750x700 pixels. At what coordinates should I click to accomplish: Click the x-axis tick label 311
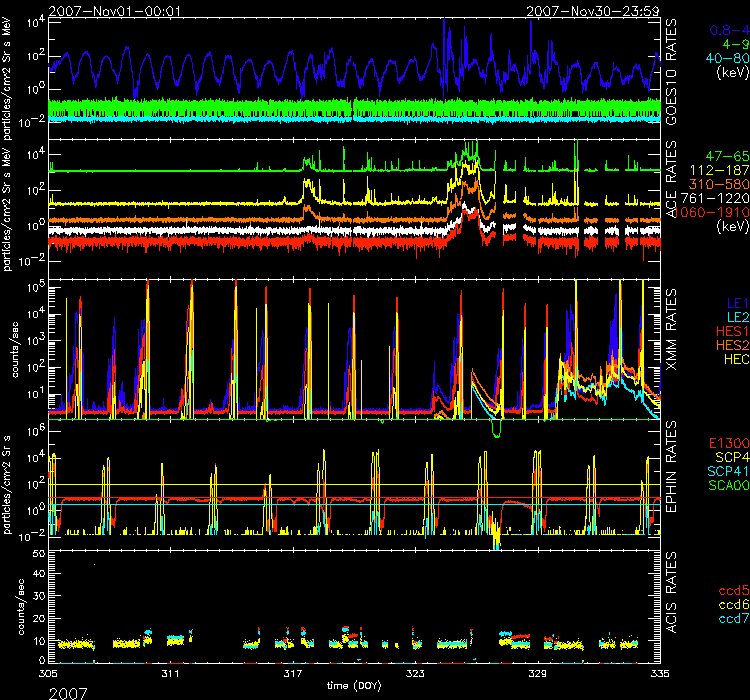click(x=170, y=674)
